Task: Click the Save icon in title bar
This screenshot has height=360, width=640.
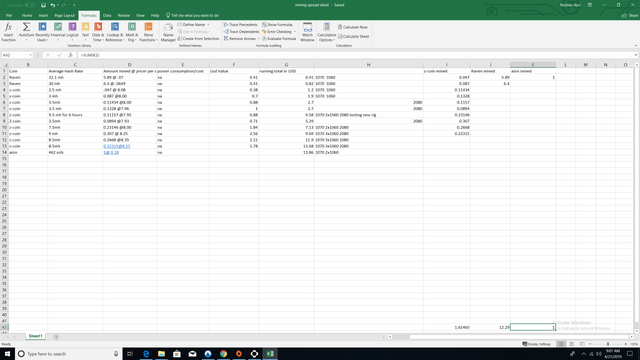Action: pos(43,5)
